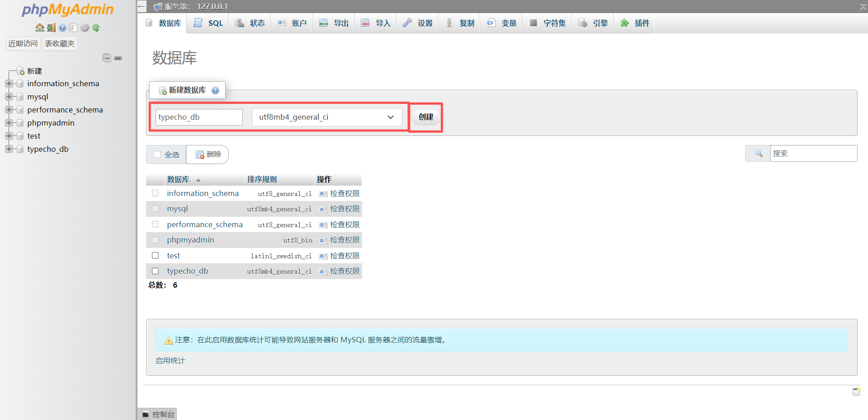Expand performance_schema in navigation tree

click(x=9, y=110)
